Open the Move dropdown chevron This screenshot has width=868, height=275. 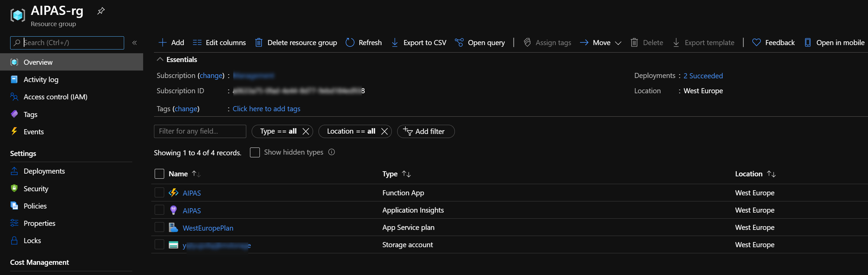[618, 43]
